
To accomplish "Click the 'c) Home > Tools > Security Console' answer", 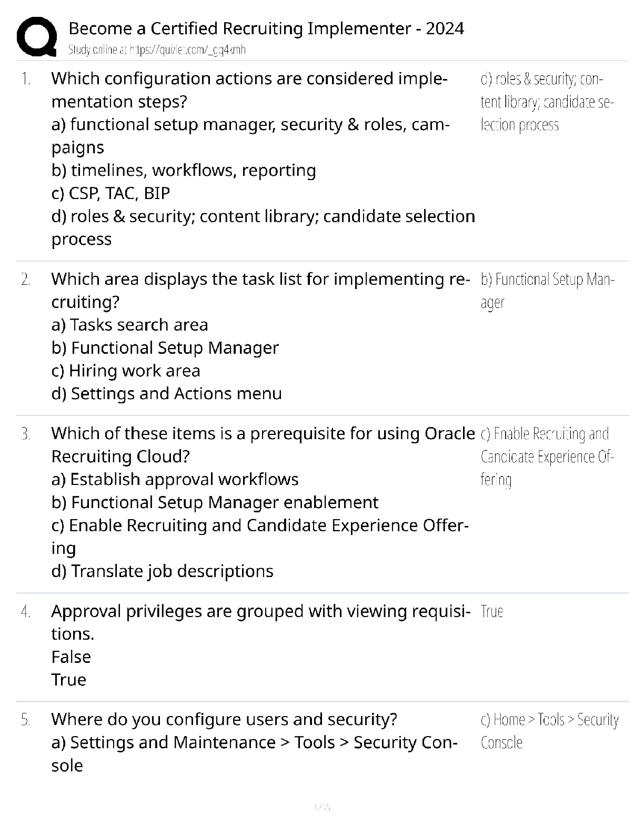I will point(549,731).
